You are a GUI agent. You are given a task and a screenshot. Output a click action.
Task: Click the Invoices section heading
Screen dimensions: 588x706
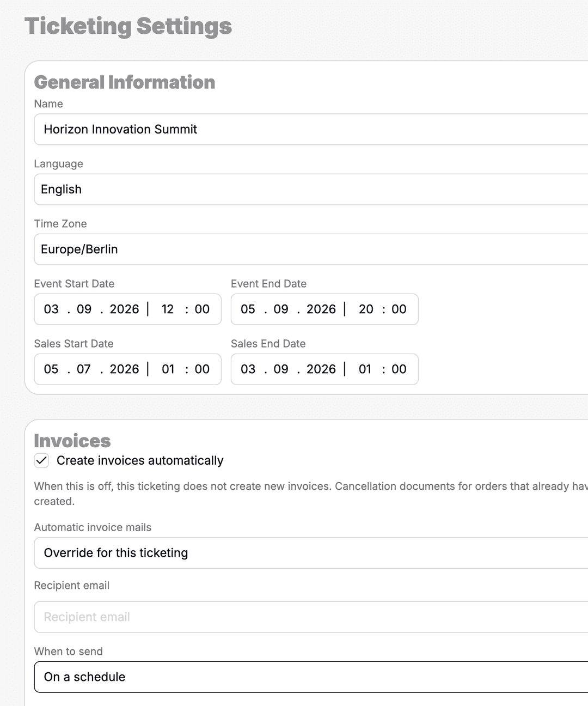tap(72, 441)
